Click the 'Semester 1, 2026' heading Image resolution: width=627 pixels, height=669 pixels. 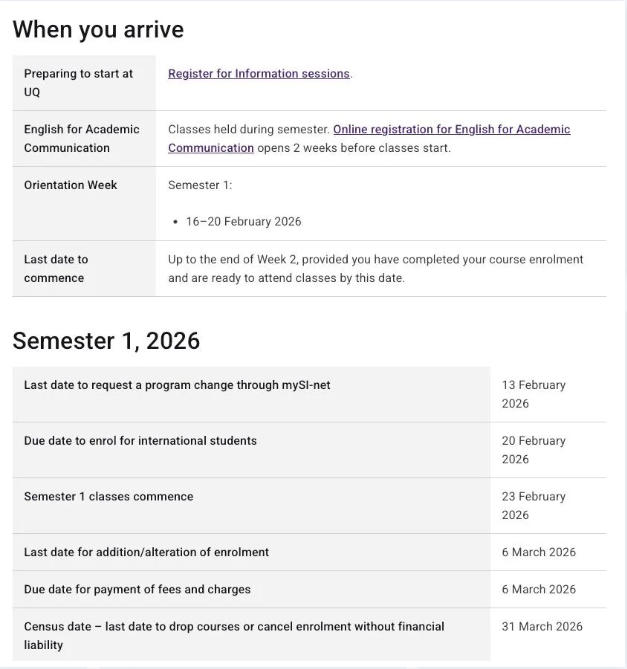(106, 341)
